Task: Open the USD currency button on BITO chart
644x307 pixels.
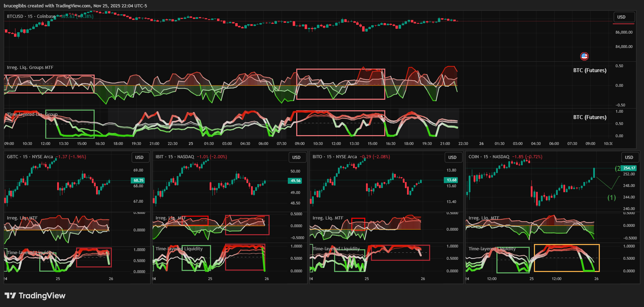Action: pyautogui.click(x=452, y=158)
